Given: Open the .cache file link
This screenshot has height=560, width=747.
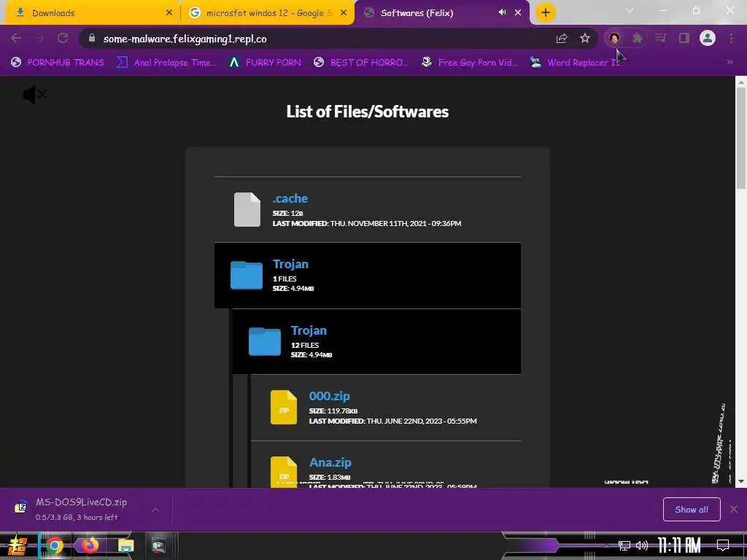Looking at the screenshot, I should click(290, 198).
